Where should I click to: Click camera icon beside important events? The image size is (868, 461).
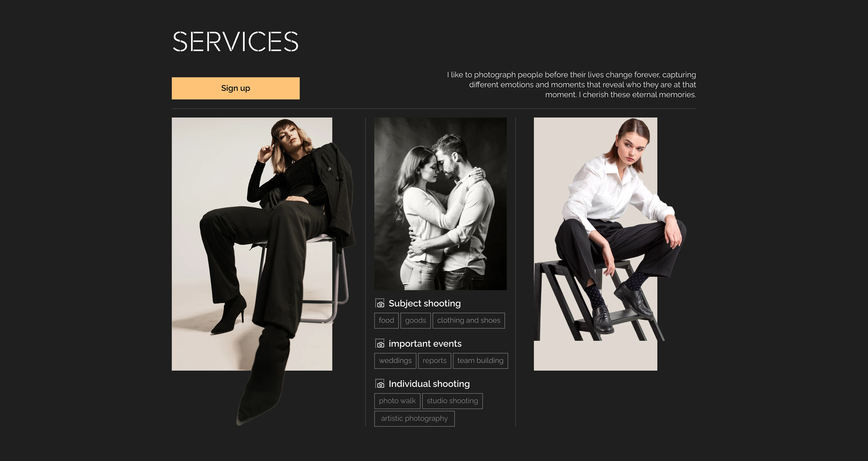pyautogui.click(x=380, y=343)
